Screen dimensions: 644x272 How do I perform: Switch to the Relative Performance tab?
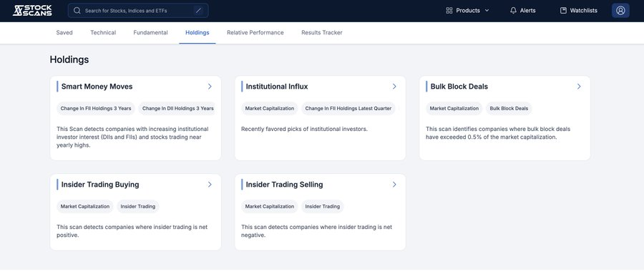pyautogui.click(x=255, y=33)
